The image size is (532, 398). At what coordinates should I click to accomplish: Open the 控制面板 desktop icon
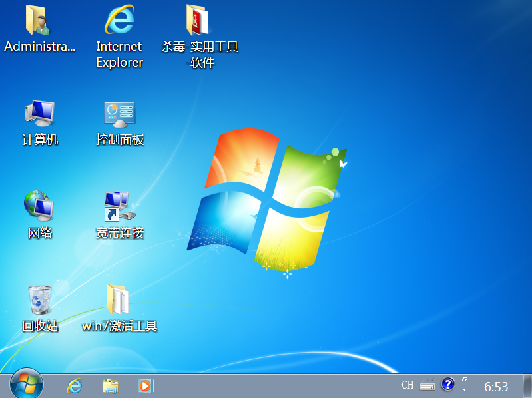tap(119, 114)
